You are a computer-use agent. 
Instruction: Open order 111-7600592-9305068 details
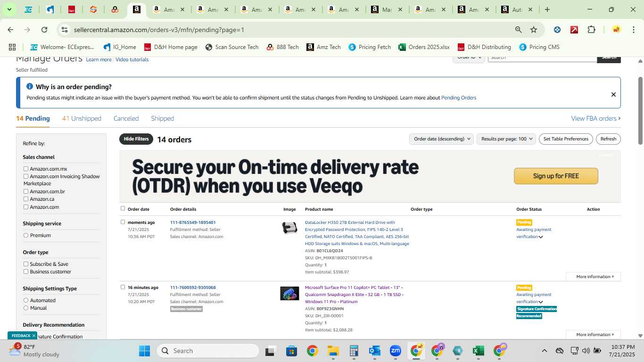pos(193,288)
